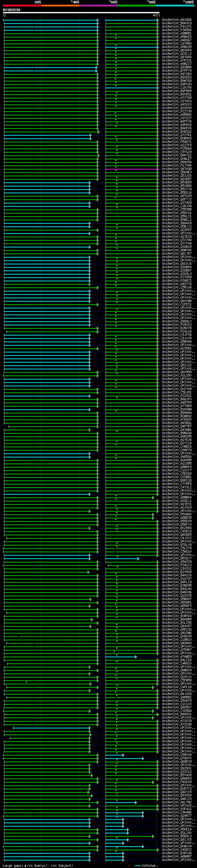This screenshot has width=197, height=868.
Task: Select hit label UniRef100_B4FBM9
Action: pos(177,91)
